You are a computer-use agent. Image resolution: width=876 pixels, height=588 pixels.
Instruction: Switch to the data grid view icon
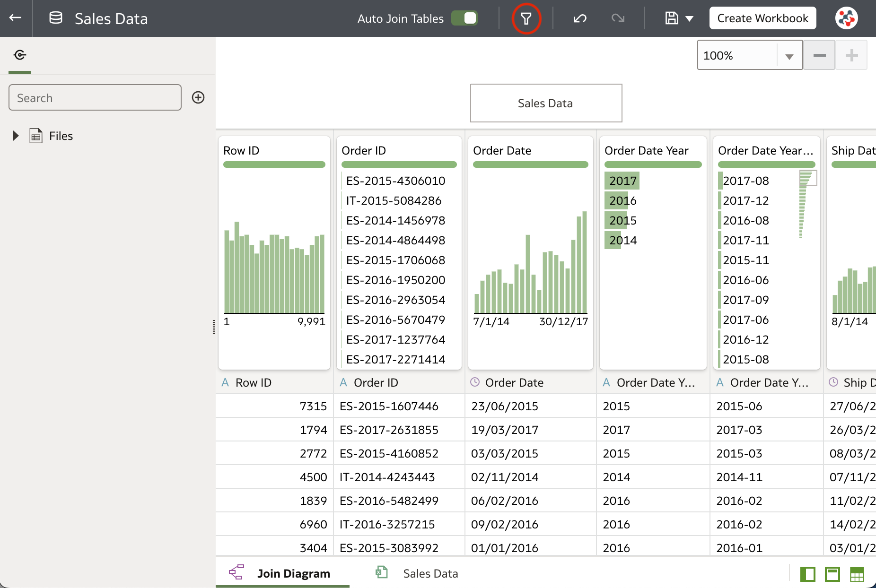point(857,574)
